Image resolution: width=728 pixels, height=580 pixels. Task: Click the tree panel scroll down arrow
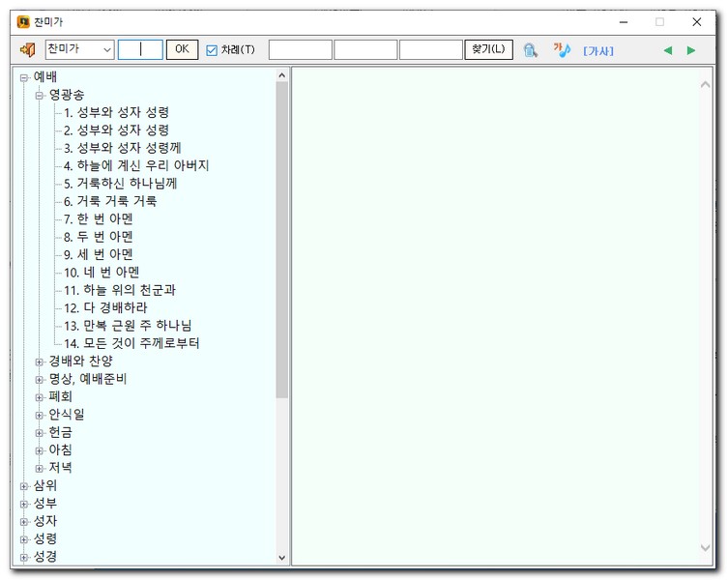click(x=282, y=557)
